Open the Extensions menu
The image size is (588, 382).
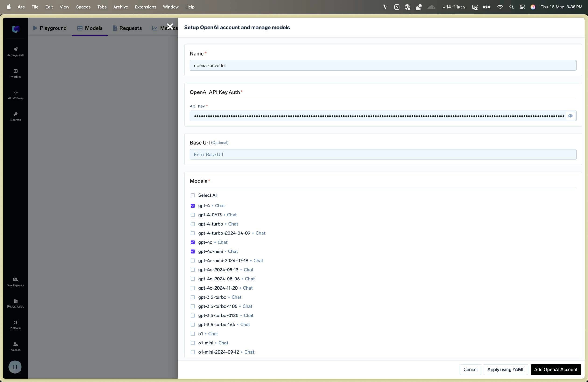click(x=146, y=7)
